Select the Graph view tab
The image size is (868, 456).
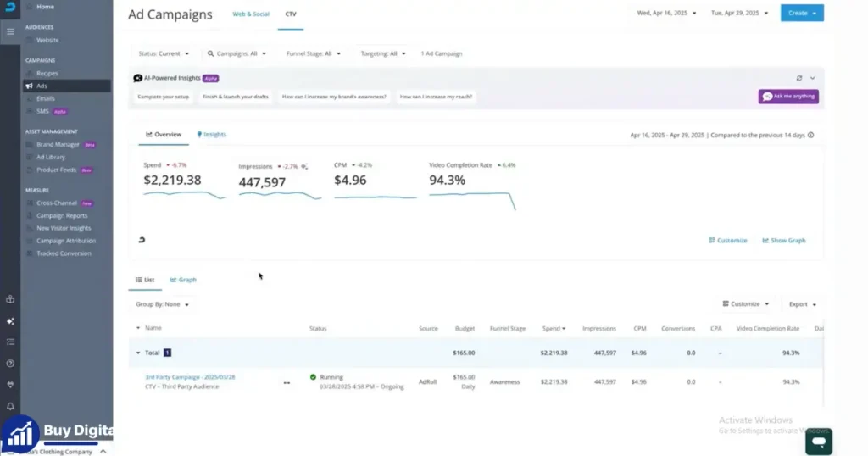(x=183, y=280)
